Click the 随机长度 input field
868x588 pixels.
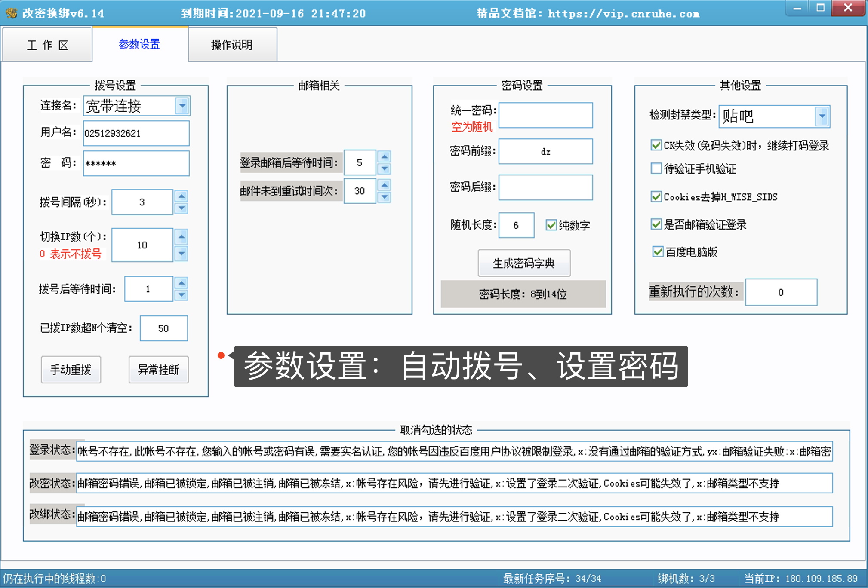[517, 225]
